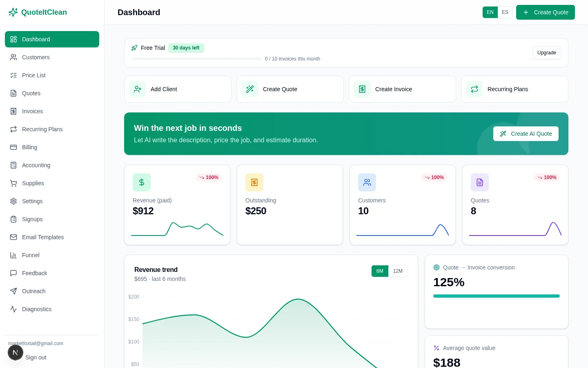Viewport: 588px width, 368px height.
Task: Select the 6M revenue trend range
Action: click(380, 271)
